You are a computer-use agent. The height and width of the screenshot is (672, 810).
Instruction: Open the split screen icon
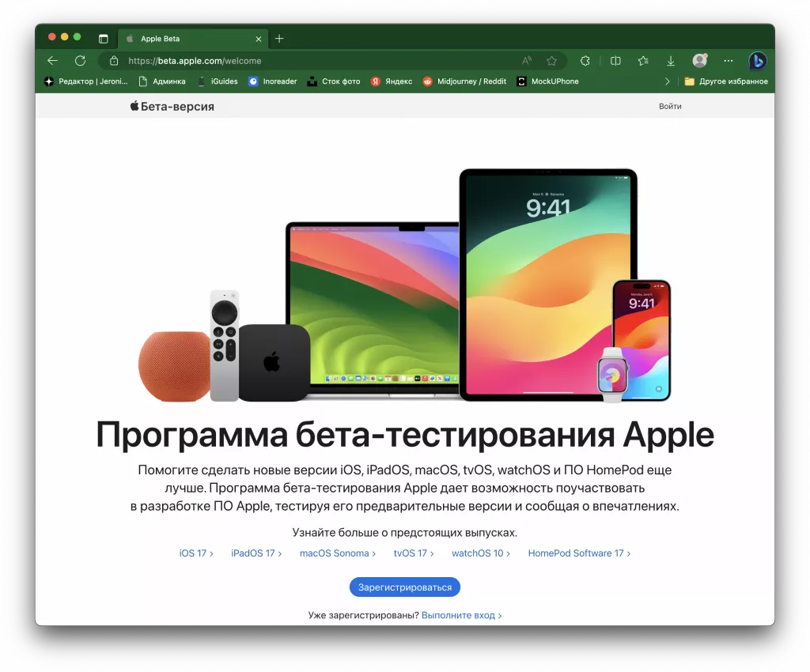[x=615, y=60]
